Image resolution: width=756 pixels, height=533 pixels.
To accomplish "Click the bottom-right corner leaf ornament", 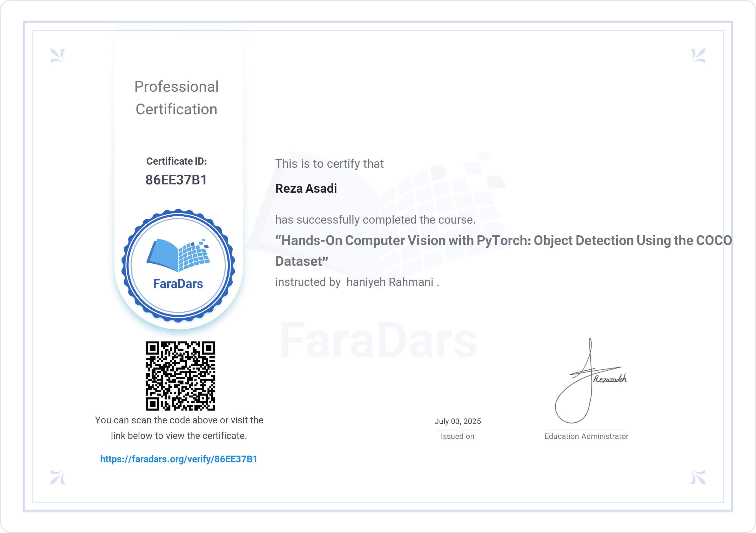I will click(698, 477).
